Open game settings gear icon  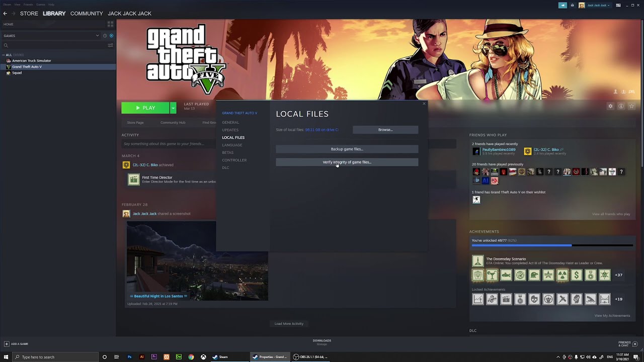610,106
